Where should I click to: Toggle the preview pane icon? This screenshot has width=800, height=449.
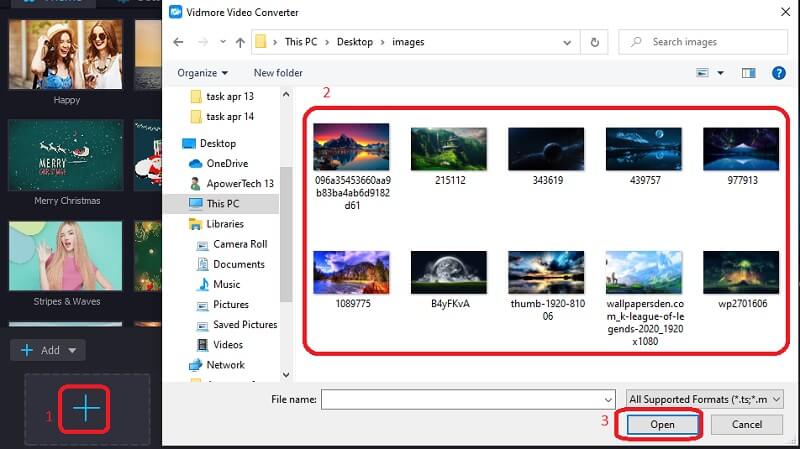click(749, 73)
